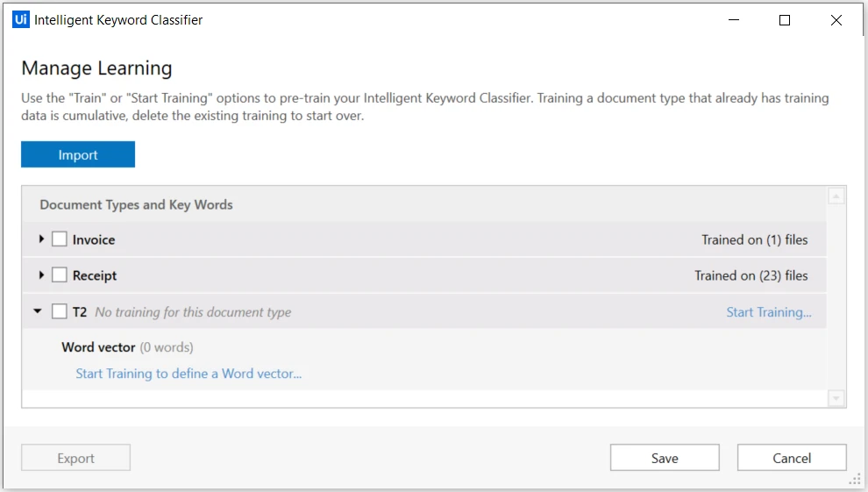
Task: Select the Receipt document type row
Action: pyautogui.click(x=424, y=275)
